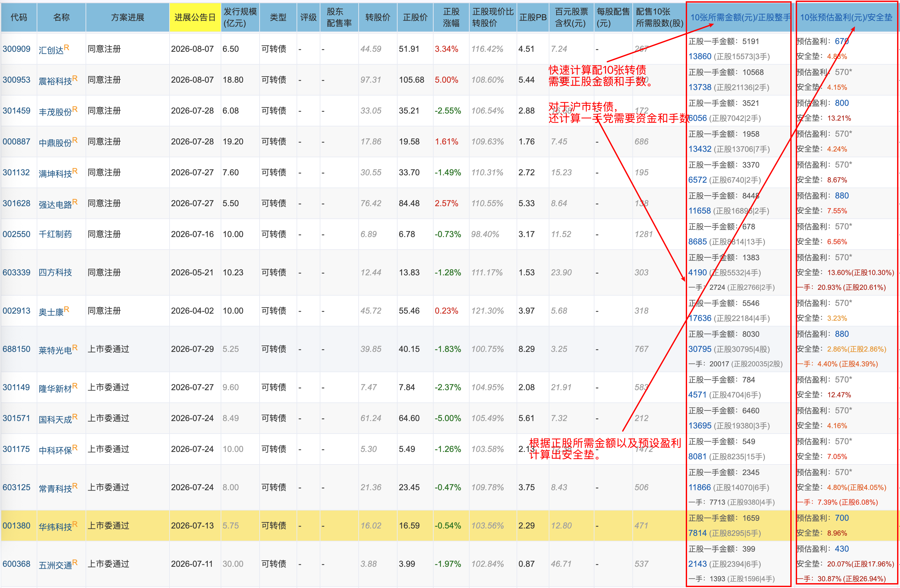Screen dimensions: 900x588
Task: Click the R marker next to 国科天成
Action: pyautogui.click(x=75, y=417)
